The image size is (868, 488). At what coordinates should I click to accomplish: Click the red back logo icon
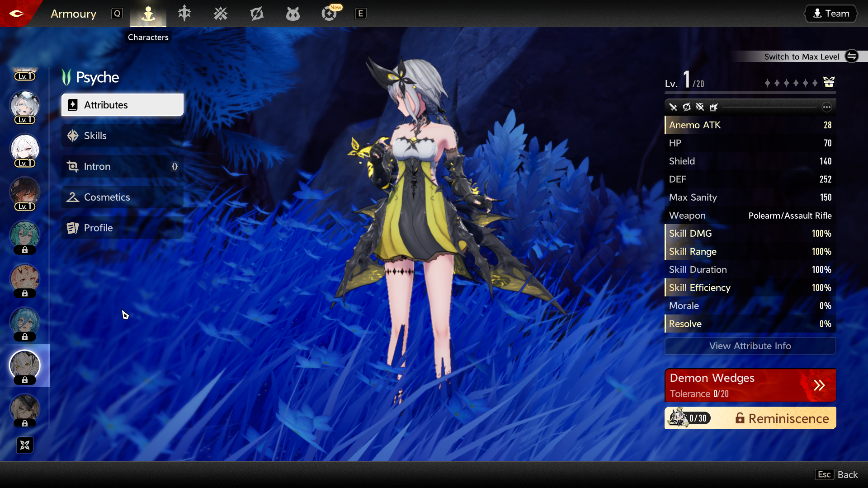click(16, 13)
